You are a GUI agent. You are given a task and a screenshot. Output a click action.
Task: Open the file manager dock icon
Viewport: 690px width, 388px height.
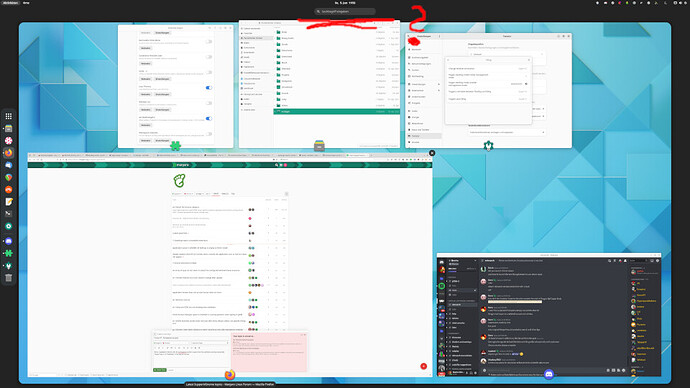[x=8, y=128]
